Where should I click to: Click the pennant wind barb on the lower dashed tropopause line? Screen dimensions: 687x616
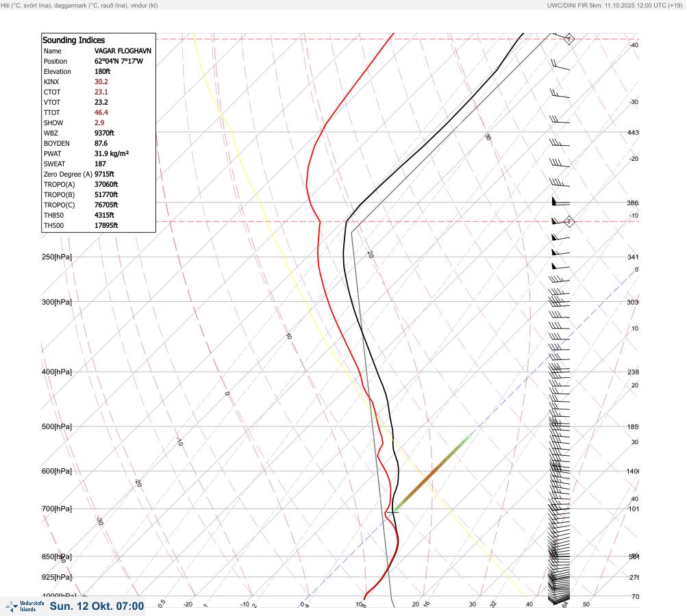tap(560, 222)
